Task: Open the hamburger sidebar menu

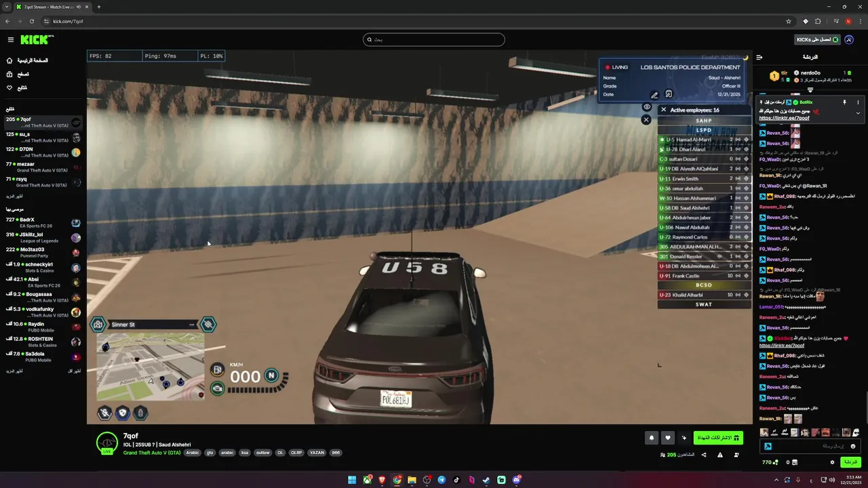Action: point(10,40)
